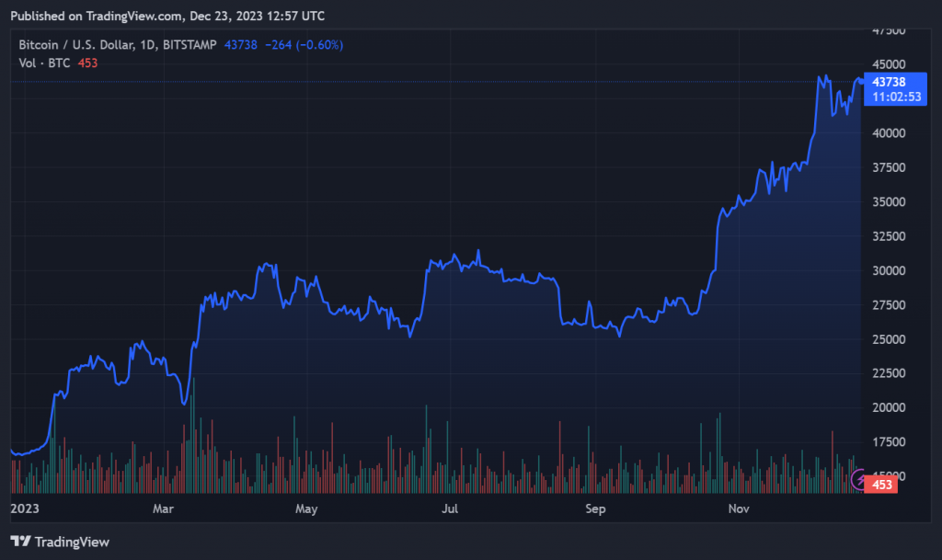Click the 2023 label on time axis

24,508
